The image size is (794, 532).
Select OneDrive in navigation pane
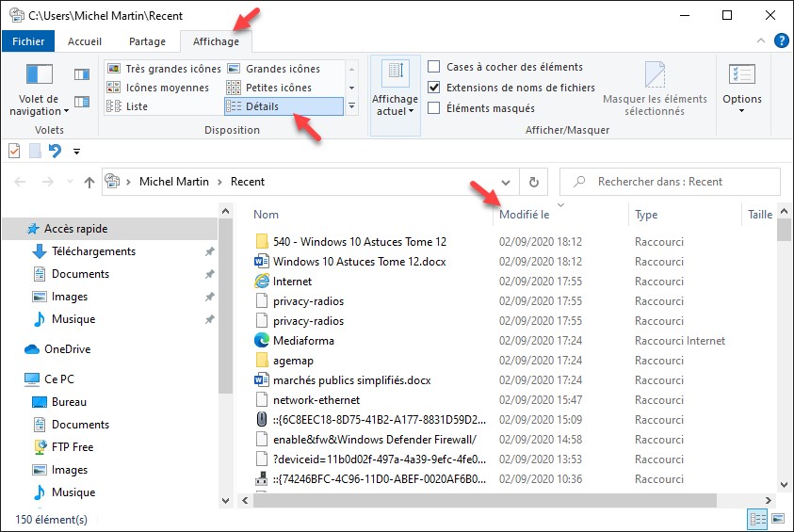[x=67, y=349]
